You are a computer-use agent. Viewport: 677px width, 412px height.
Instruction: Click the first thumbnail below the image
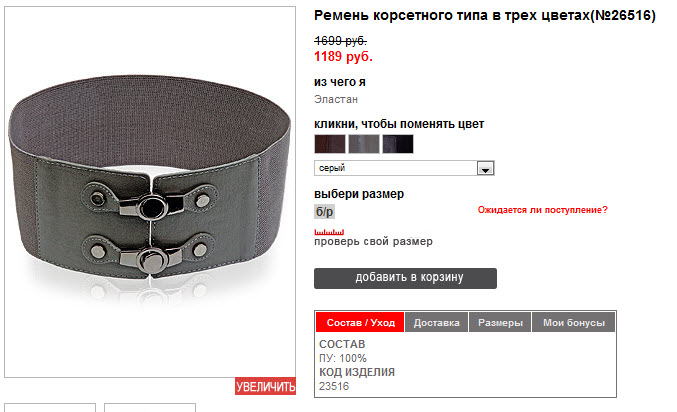click(50, 408)
